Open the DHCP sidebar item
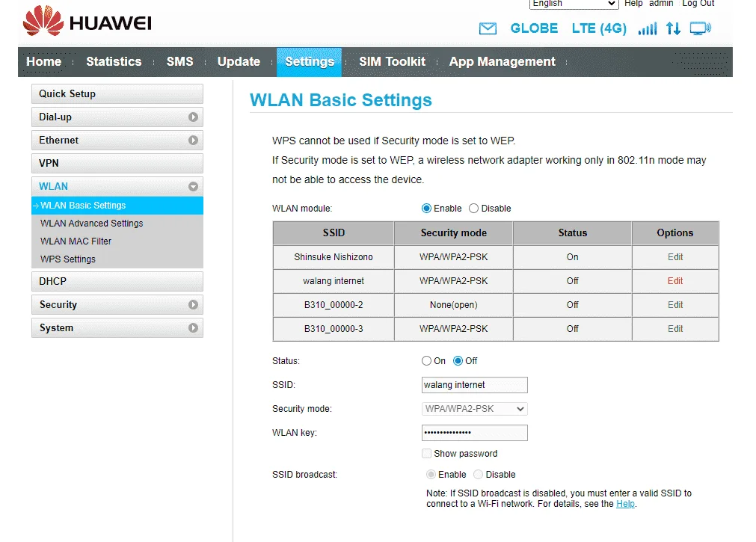The width and height of the screenshot is (756, 542). tap(117, 282)
